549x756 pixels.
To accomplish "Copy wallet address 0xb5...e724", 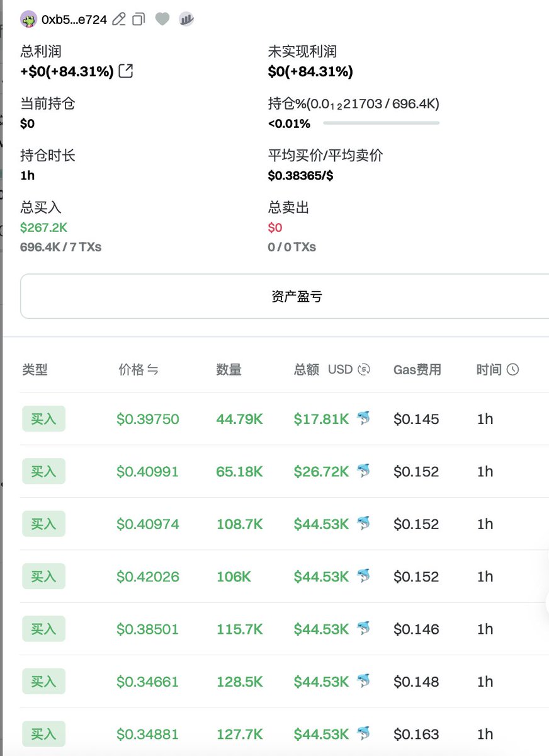I will [139, 19].
